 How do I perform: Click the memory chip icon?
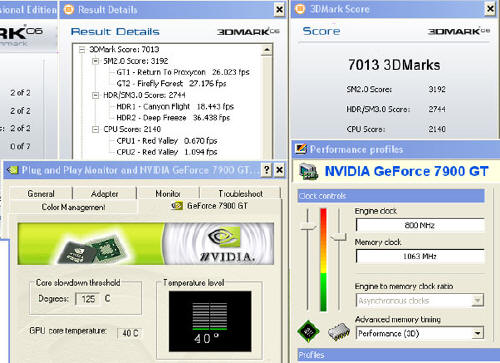tap(339, 332)
